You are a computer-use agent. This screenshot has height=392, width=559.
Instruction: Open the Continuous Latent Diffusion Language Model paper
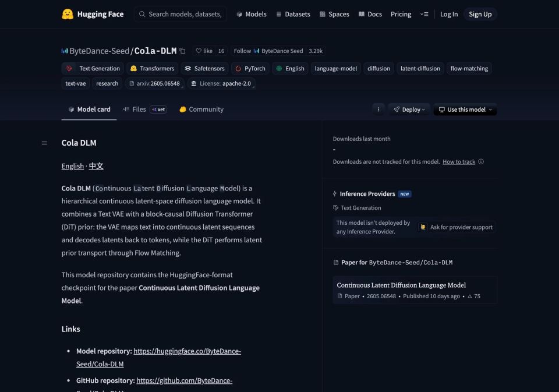coord(415,290)
